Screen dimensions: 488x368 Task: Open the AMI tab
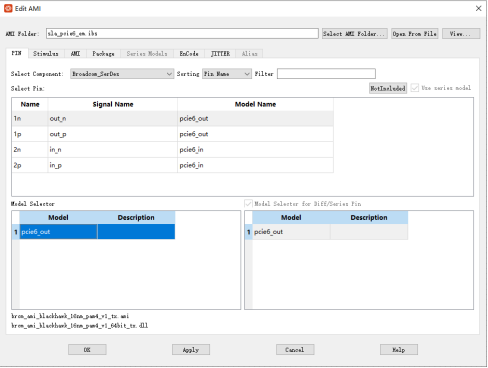pos(75,54)
